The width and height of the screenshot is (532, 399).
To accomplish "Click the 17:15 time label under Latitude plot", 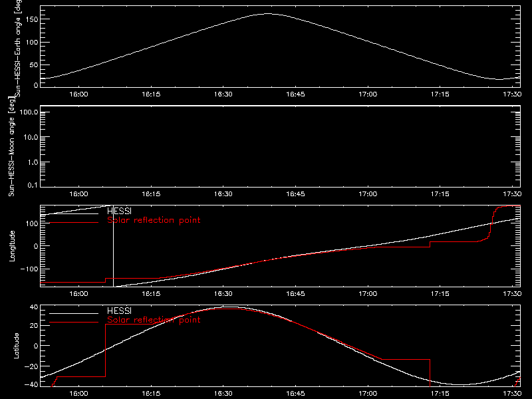I will pyautogui.click(x=440, y=394).
